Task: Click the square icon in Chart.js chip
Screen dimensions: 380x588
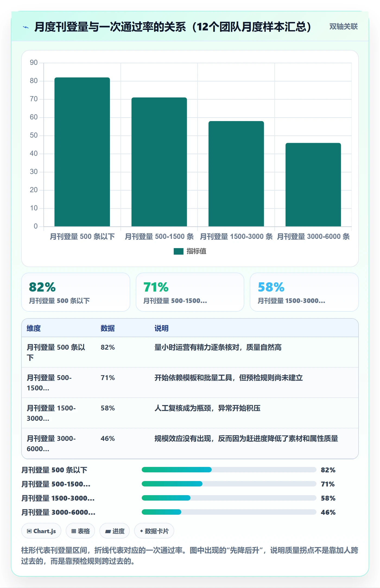Action: point(29,531)
